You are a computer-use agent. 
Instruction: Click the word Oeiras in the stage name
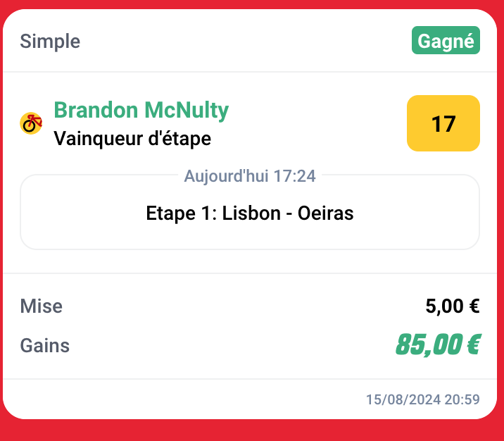325,213
